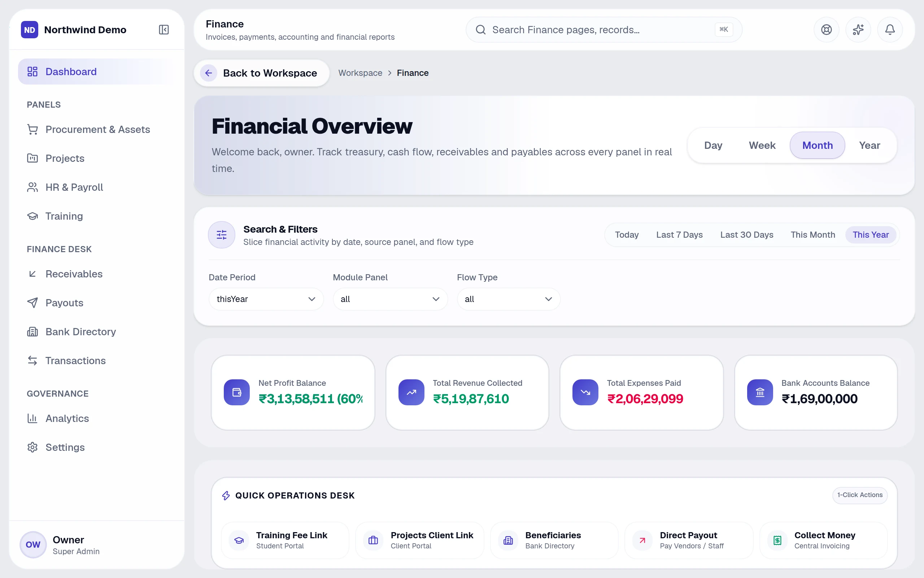Open Dashboard in sidebar
Viewport: 924px width, 578px height.
click(x=97, y=72)
